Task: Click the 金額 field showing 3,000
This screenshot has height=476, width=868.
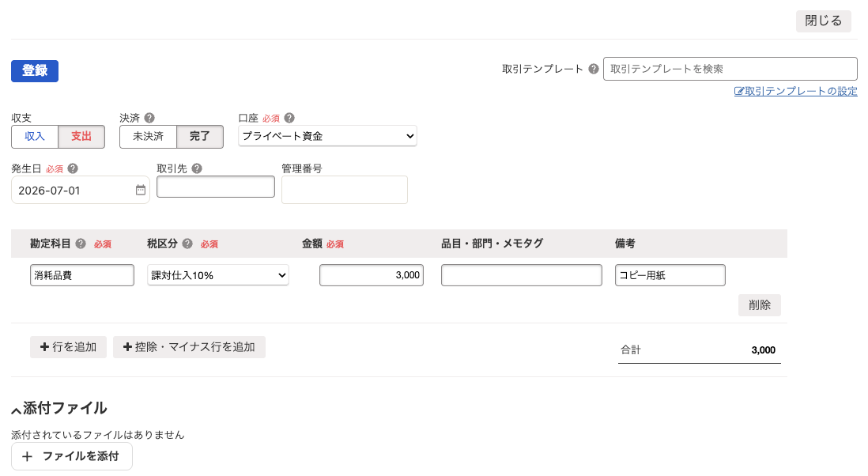Action: [x=372, y=275]
